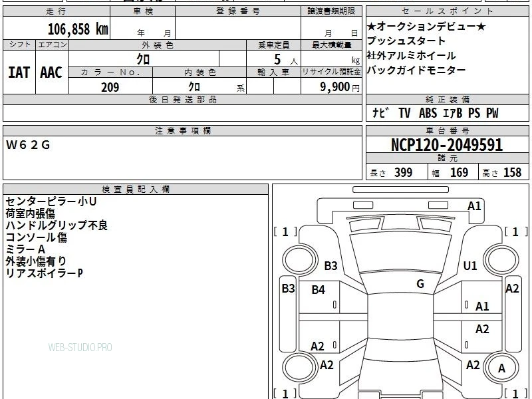Viewport: 532px width, 399px height.
Task: Select the color number 209
Action: pyautogui.click(x=110, y=87)
